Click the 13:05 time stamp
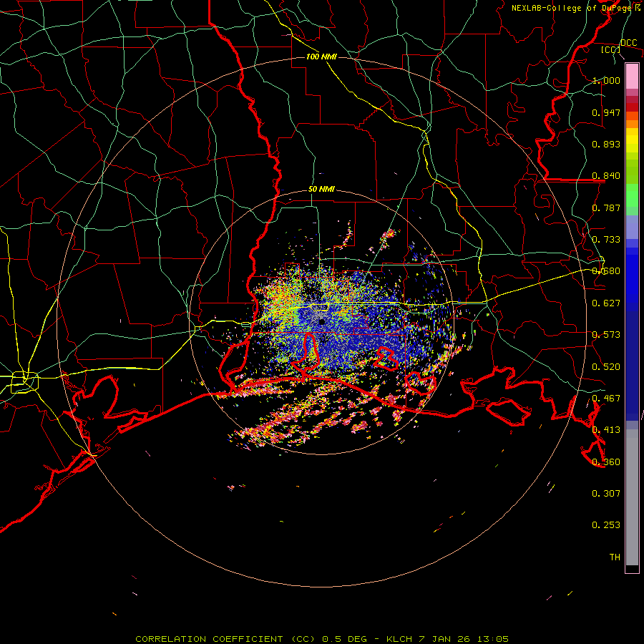 [x=493, y=639]
